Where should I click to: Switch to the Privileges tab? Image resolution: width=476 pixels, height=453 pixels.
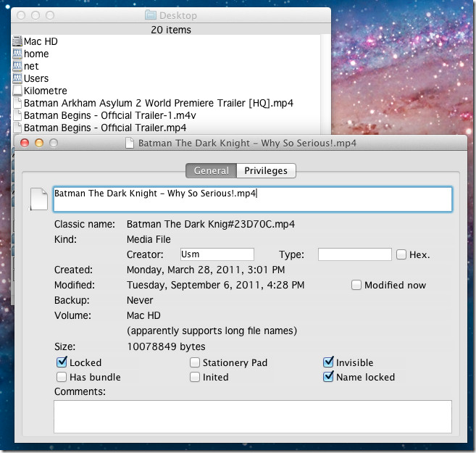click(x=266, y=170)
